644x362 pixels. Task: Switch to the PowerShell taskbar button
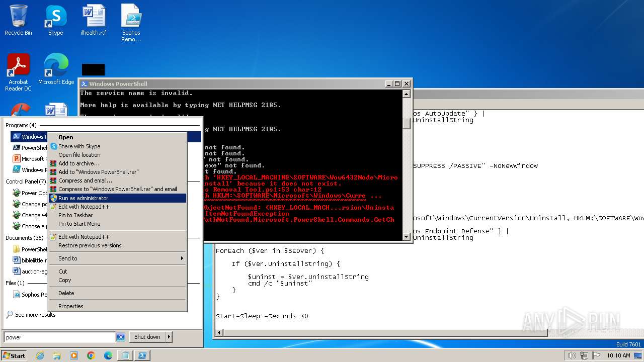[142, 355]
